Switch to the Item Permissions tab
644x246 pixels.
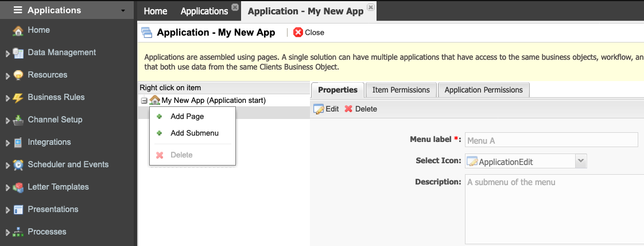pos(401,90)
